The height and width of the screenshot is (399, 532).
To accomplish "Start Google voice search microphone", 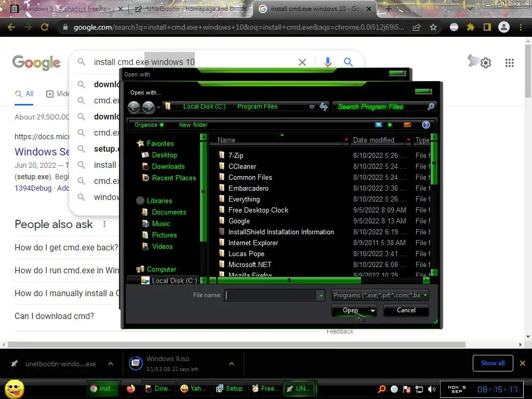I will [327, 62].
